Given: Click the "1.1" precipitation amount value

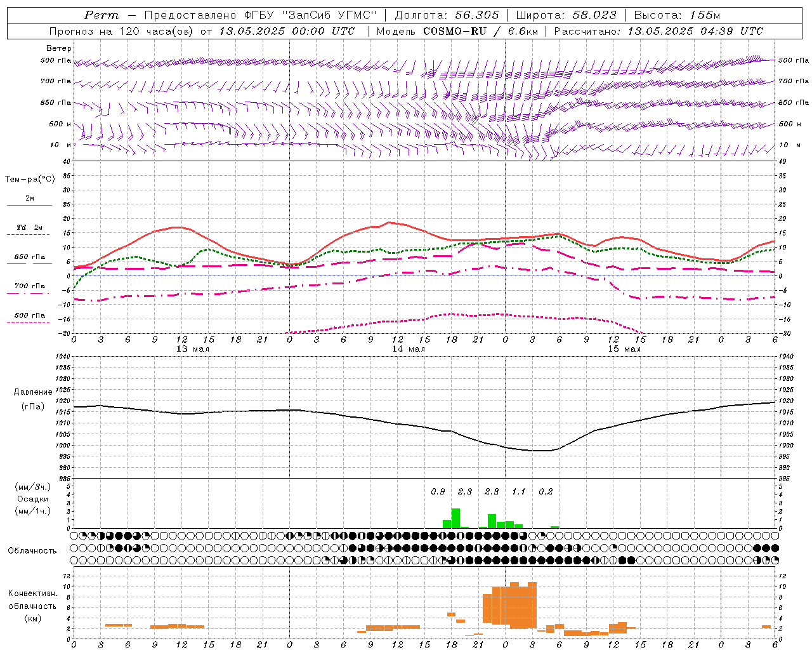Looking at the screenshot, I should tap(519, 492).
